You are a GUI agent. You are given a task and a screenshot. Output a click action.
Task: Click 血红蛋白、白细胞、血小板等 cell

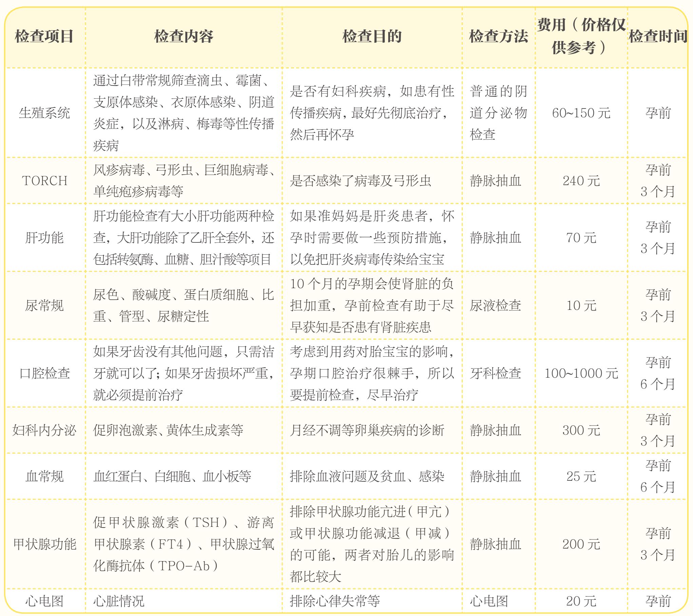tap(172, 476)
